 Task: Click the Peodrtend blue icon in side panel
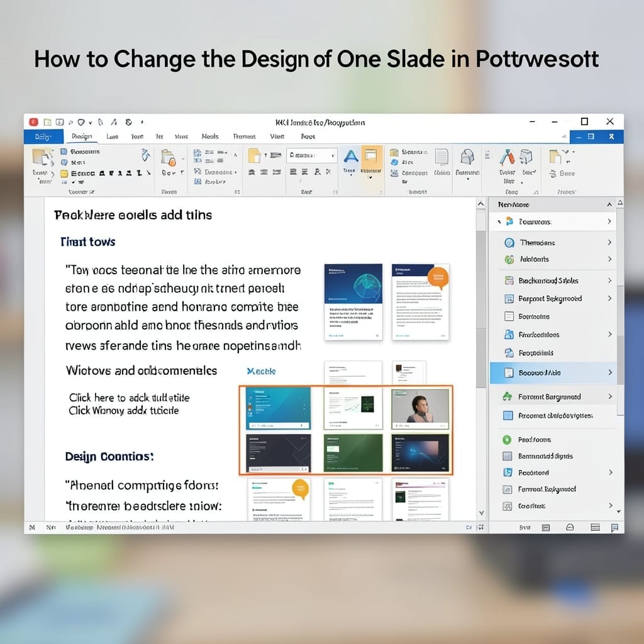point(508,472)
